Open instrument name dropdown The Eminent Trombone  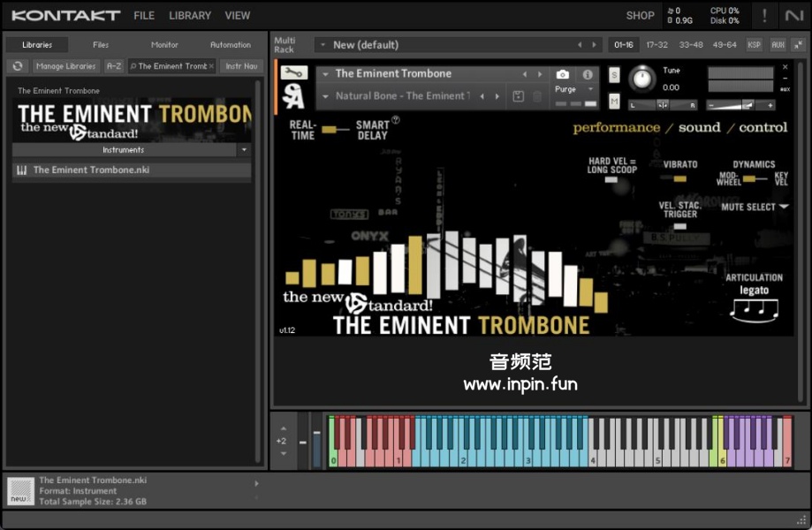pyautogui.click(x=326, y=74)
